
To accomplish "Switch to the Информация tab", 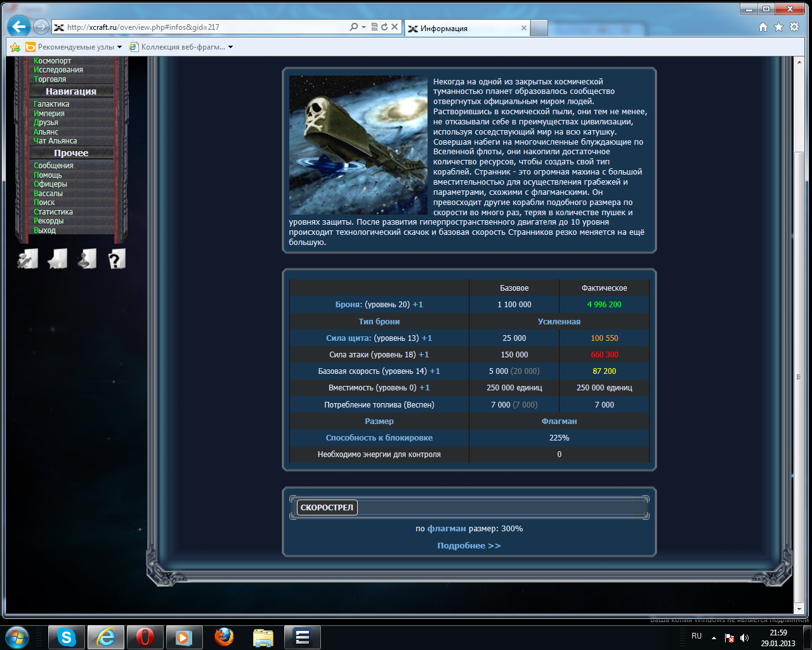I will point(466,28).
